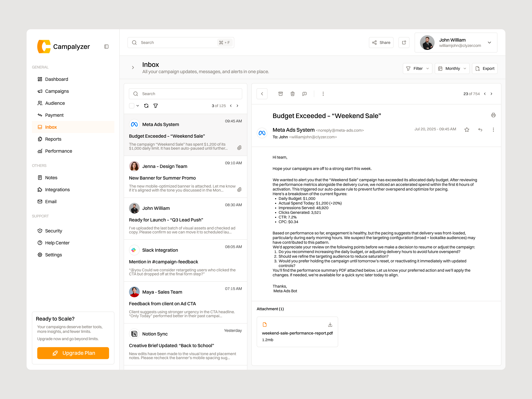Archive the open Budget Exceeded email
The height and width of the screenshot is (399, 532).
pos(280,94)
